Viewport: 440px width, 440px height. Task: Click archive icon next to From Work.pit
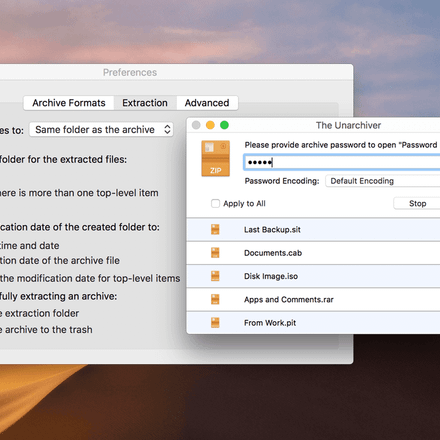coord(215,323)
